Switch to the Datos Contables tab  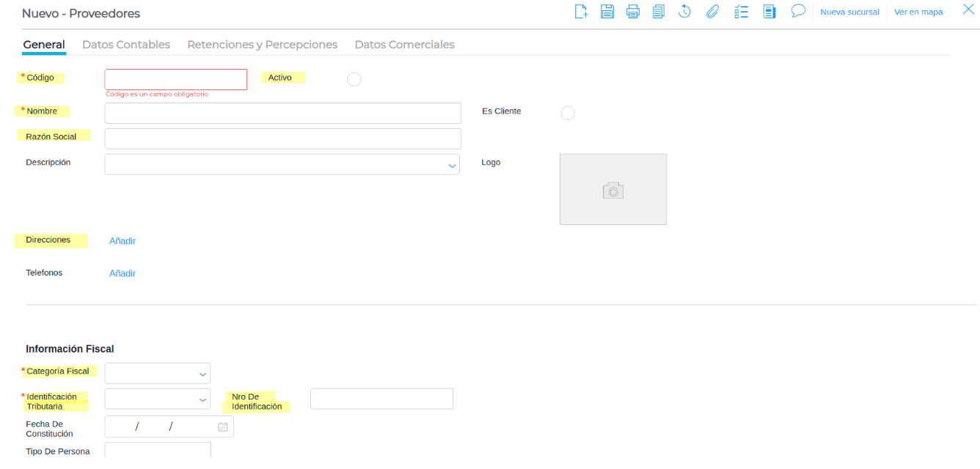(126, 45)
